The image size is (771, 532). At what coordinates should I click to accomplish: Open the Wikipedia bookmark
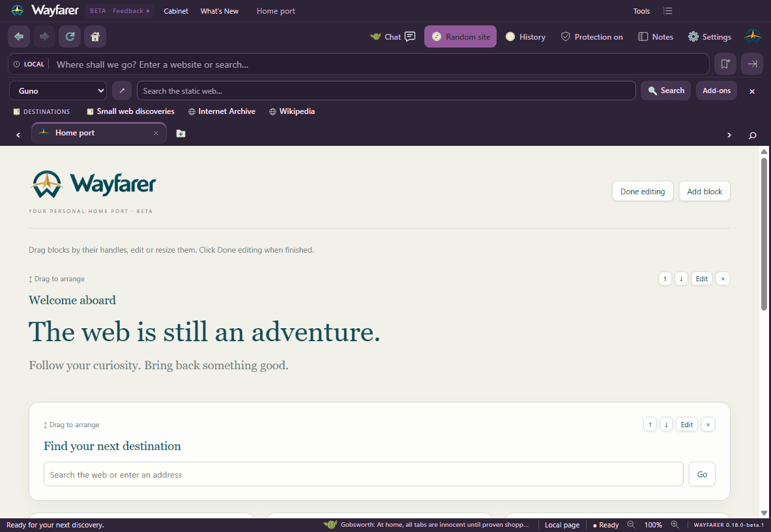click(x=292, y=111)
